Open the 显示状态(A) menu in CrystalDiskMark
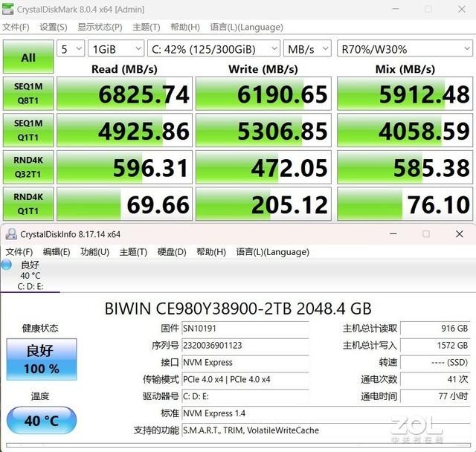 (x=101, y=28)
